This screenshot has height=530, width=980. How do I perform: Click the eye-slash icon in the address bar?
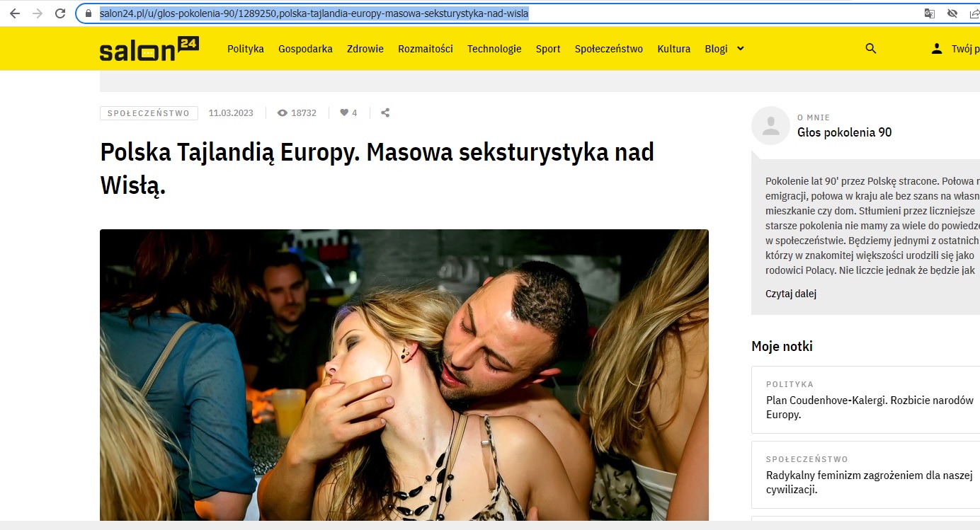[x=952, y=13]
